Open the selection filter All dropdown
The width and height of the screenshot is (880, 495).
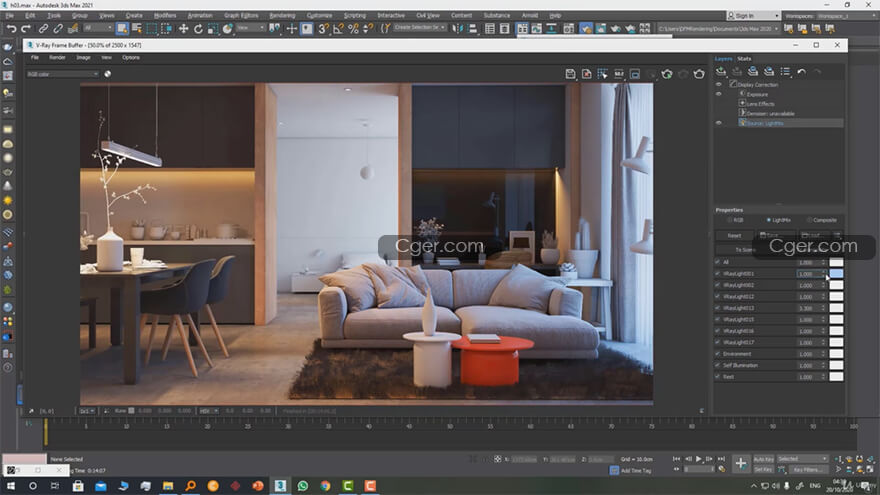98,28
